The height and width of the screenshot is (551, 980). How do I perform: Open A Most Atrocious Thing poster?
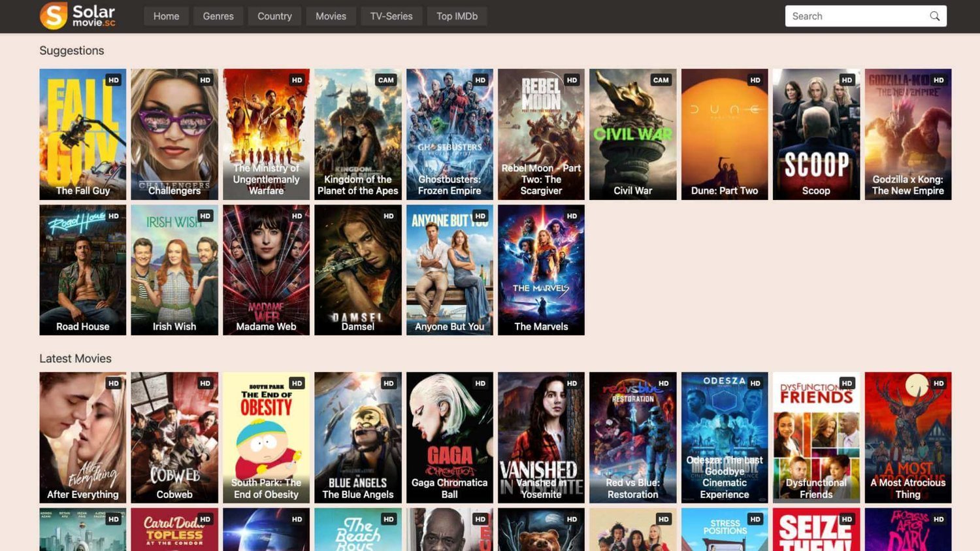pyautogui.click(x=908, y=437)
